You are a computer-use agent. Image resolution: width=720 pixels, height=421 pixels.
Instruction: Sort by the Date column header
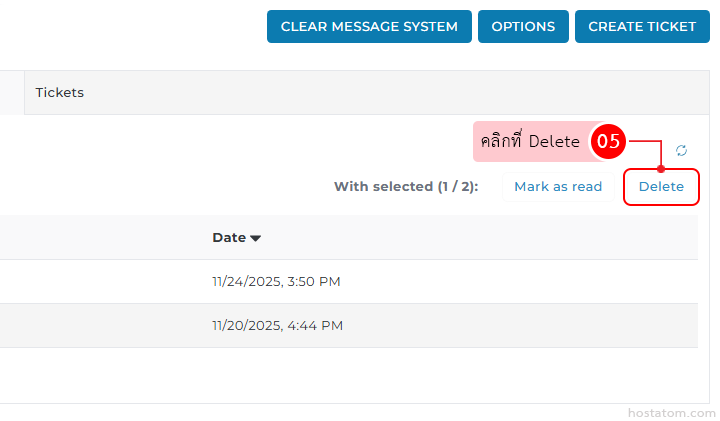[229, 238]
